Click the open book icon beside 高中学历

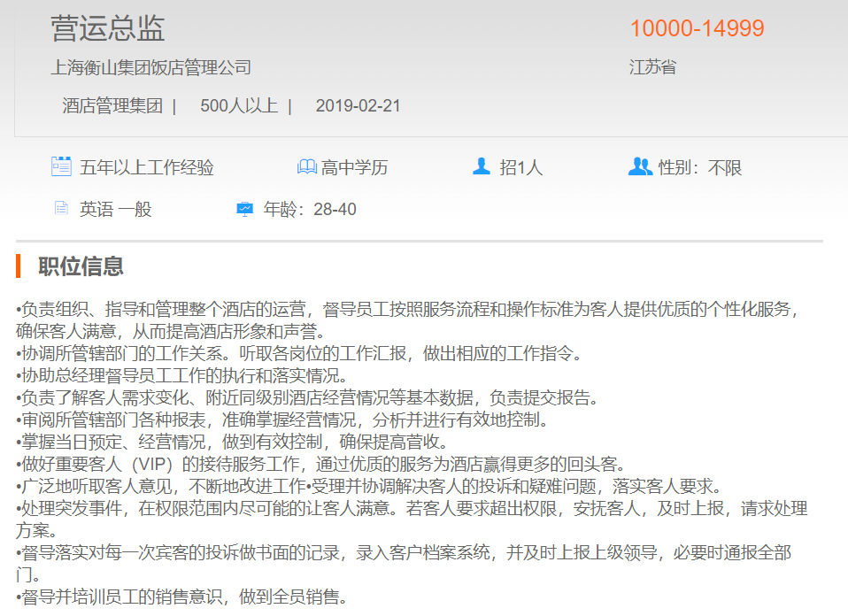pos(306,166)
